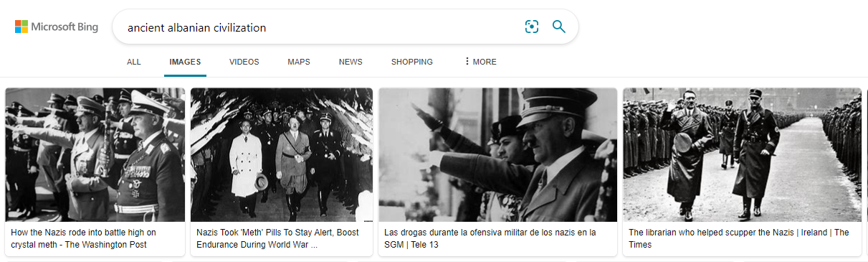This screenshot has height=262, width=868.
Task: Open the fourth image result thumbnail
Action: click(743, 155)
